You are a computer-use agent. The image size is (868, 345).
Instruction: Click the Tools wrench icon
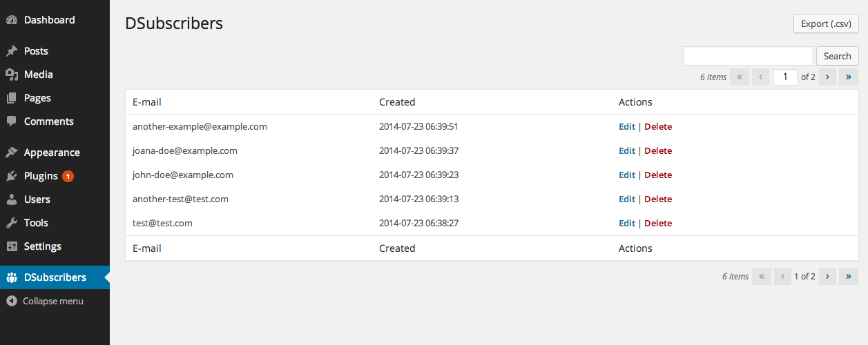click(x=12, y=223)
